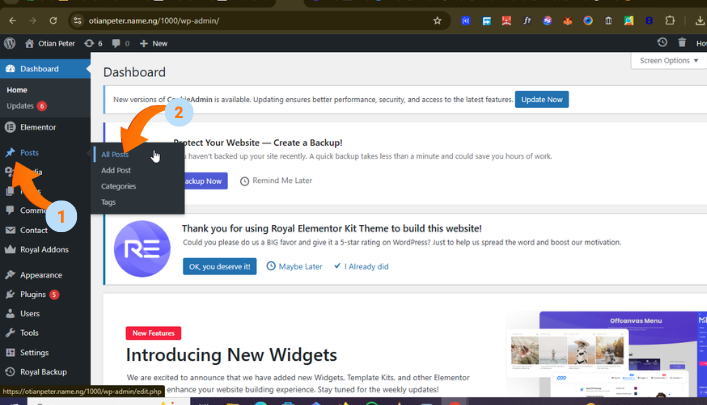Select All Posts from the flyout menu
This screenshot has height=405, width=707.
tap(115, 155)
